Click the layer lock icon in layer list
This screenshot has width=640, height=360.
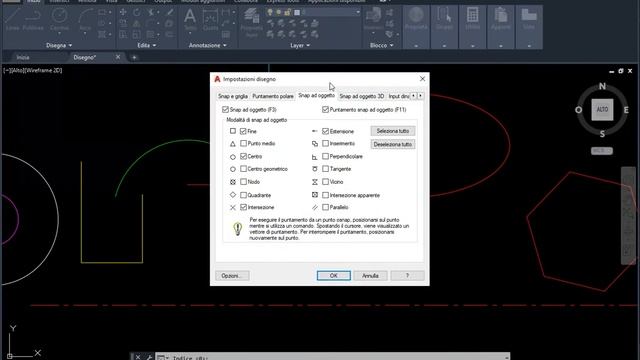pyautogui.click(x=288, y=13)
